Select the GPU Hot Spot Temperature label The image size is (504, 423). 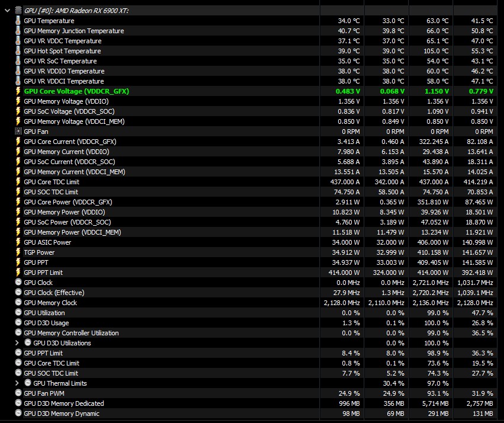click(62, 51)
